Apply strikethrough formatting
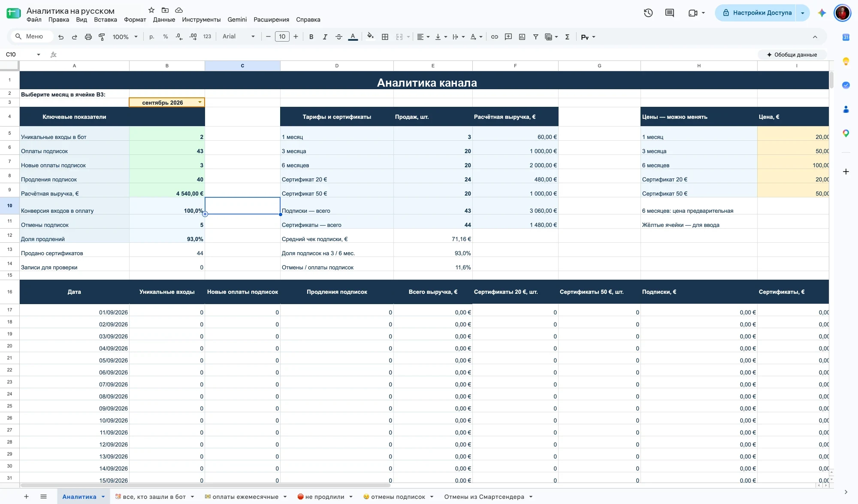The width and height of the screenshot is (858, 504). point(339,37)
